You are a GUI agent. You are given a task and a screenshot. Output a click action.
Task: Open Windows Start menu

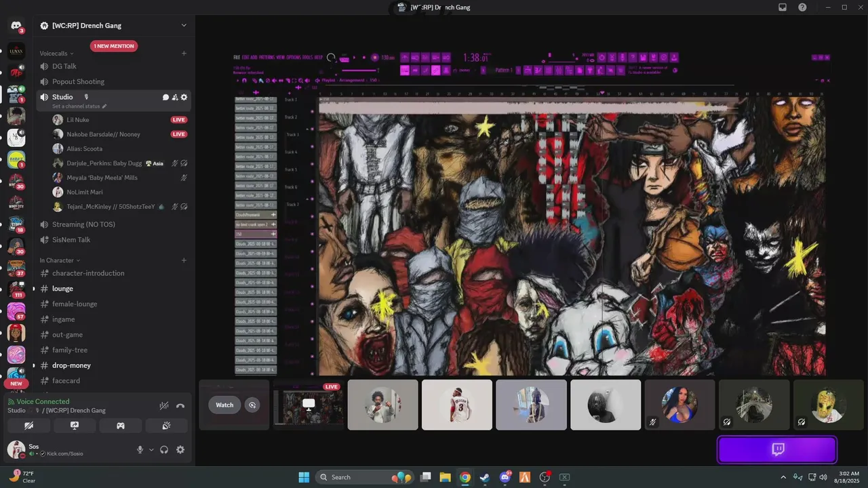pyautogui.click(x=304, y=477)
